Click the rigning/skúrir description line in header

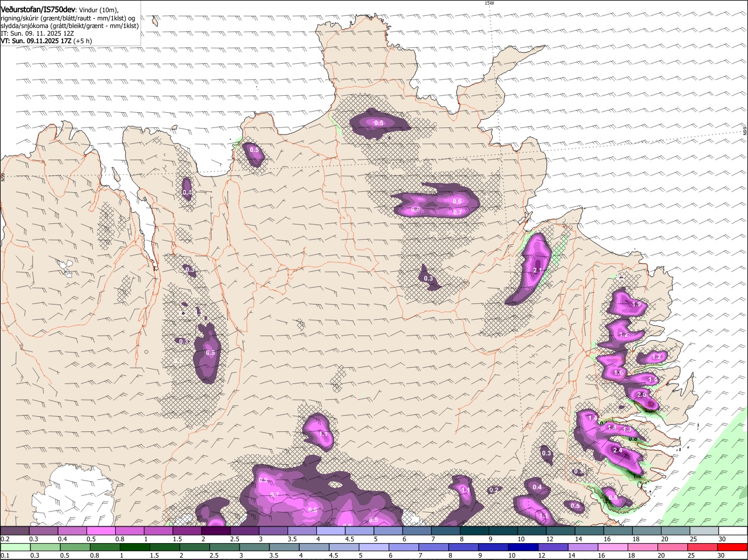pyautogui.click(x=68, y=18)
